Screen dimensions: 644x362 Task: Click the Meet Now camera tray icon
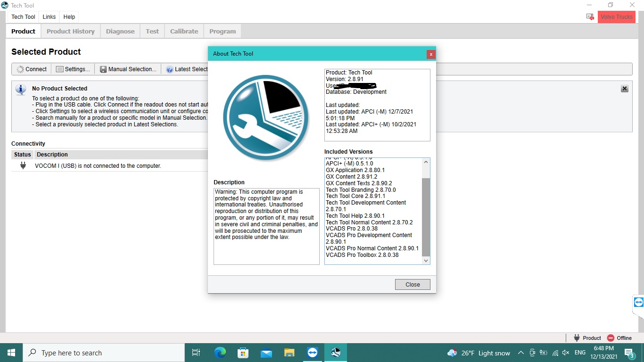point(532,353)
